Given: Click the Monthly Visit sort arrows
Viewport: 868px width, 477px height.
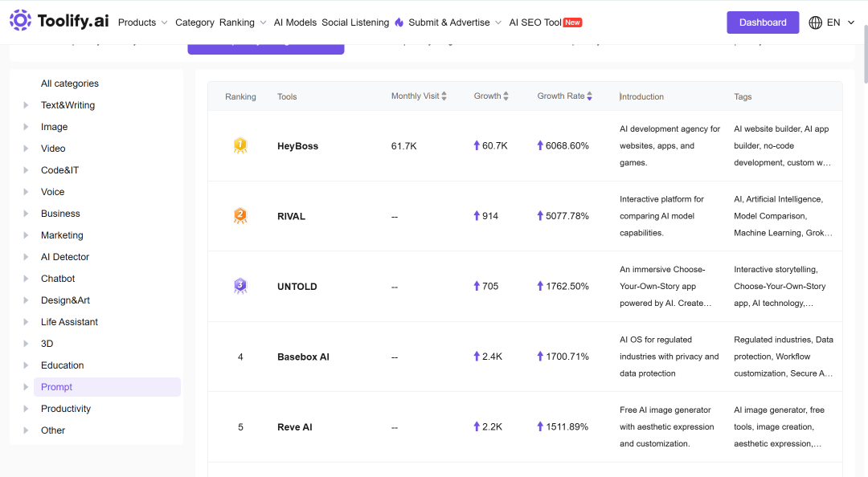Looking at the screenshot, I should pos(444,96).
